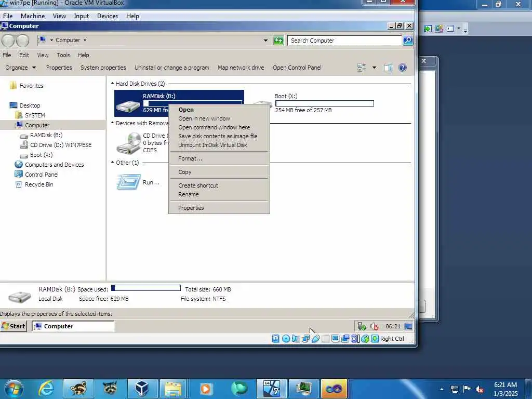Open the VirtualBox Devices menu
This screenshot has width=532, height=399.
pyautogui.click(x=107, y=16)
